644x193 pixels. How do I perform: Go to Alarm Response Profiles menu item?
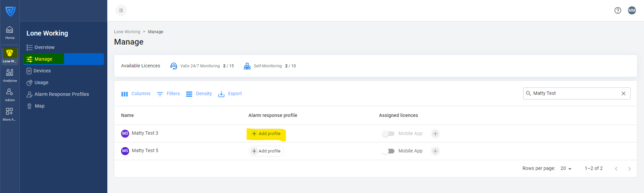[61, 94]
